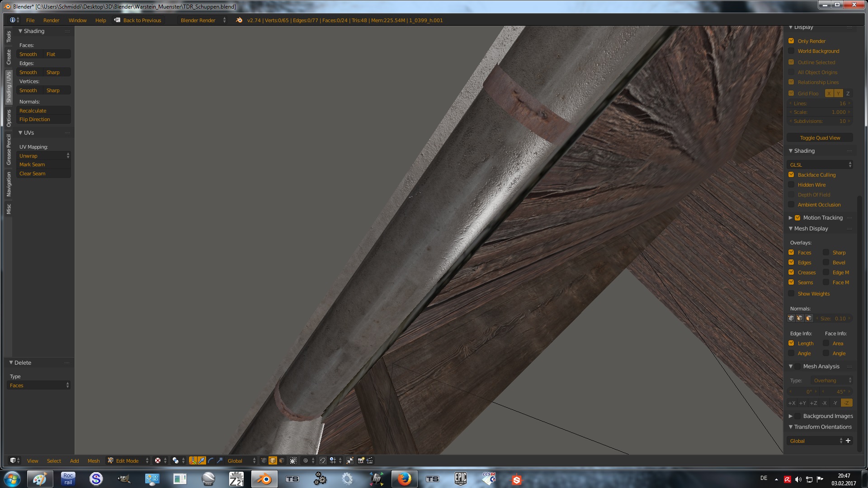Open the Render menu
This screenshot has width=868, height=488.
(51, 20)
